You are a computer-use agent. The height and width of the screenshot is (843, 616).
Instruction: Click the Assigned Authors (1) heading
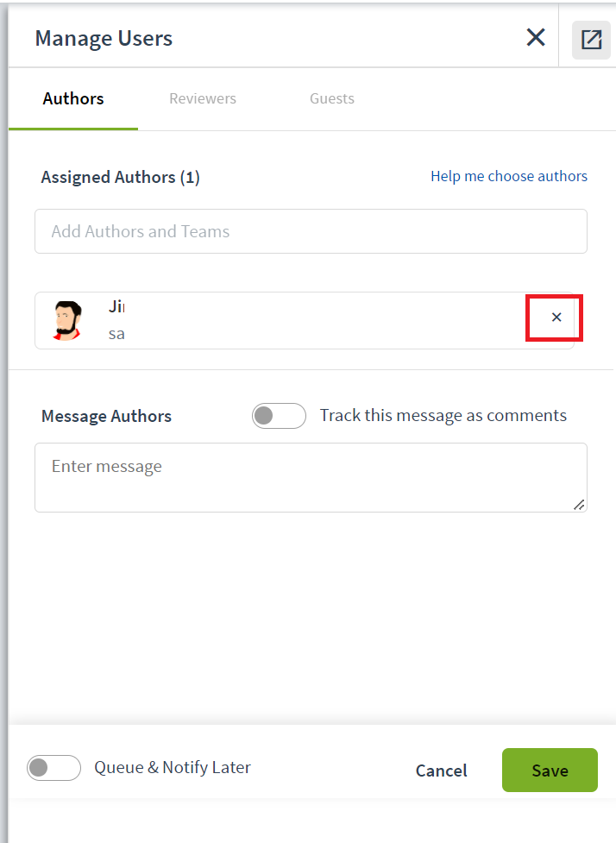(121, 177)
